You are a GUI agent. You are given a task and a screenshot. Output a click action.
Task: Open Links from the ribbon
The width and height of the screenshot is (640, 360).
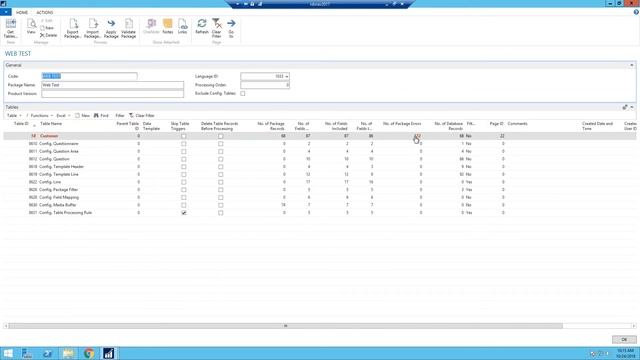[182, 27]
